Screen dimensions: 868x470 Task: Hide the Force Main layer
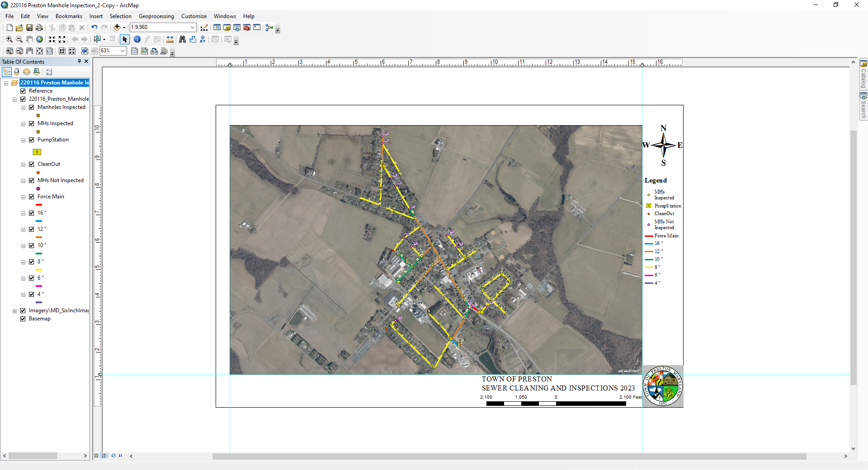tap(32, 197)
